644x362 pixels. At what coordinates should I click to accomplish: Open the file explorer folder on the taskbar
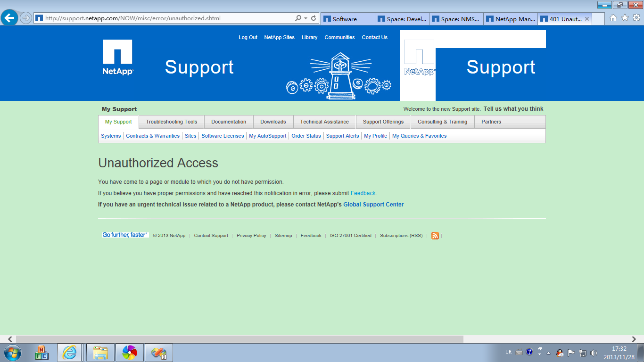pos(100,353)
